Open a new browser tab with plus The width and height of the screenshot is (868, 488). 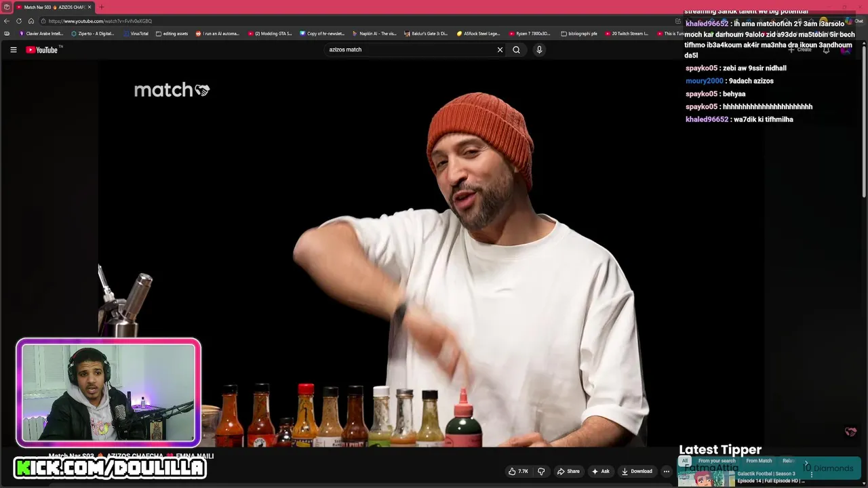click(101, 7)
